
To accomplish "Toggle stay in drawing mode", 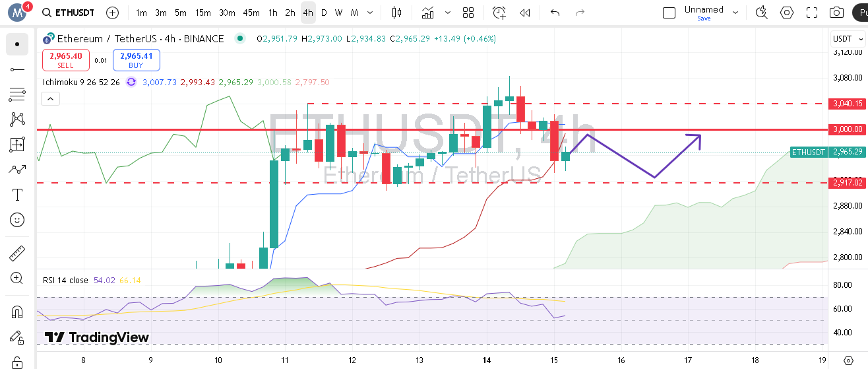I will pos(17,337).
